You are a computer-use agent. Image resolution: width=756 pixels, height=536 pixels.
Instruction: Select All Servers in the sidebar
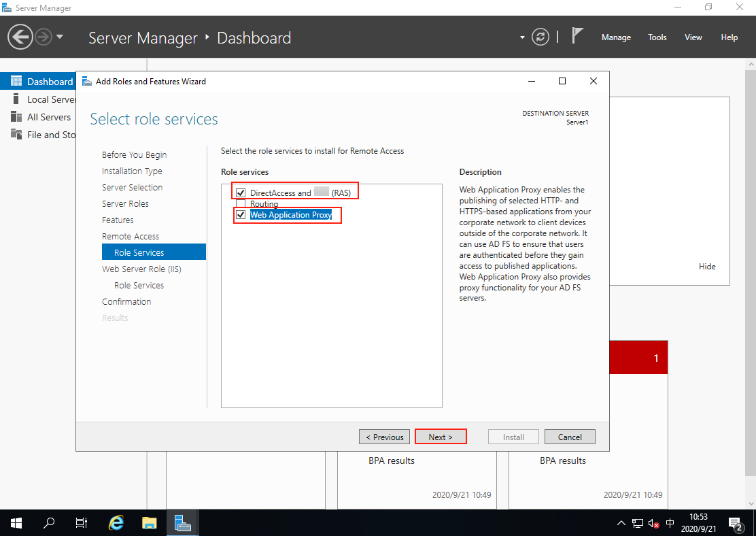pos(49,117)
